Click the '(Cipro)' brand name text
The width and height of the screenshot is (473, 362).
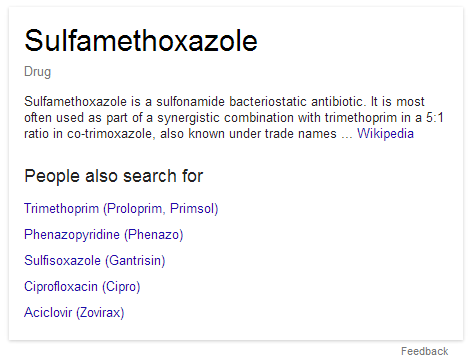(x=121, y=287)
